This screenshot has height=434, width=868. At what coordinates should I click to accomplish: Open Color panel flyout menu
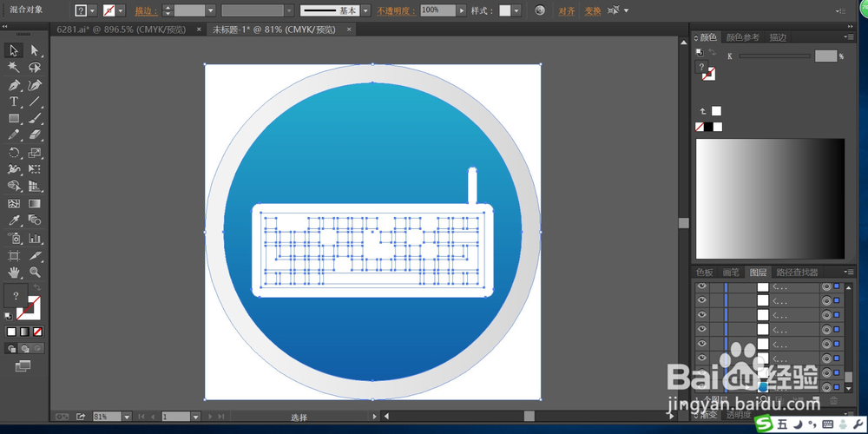click(x=849, y=37)
